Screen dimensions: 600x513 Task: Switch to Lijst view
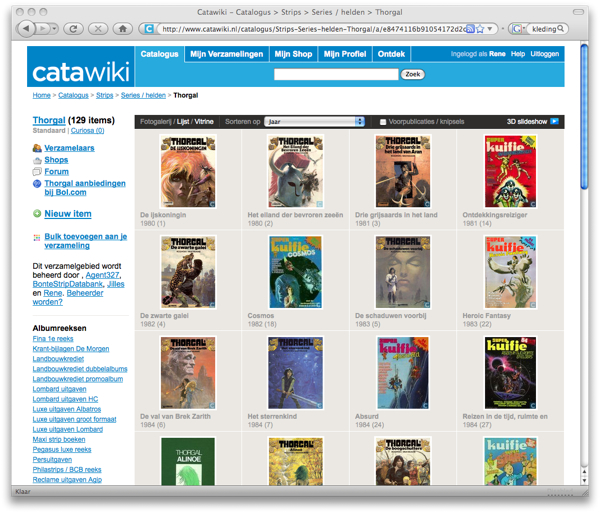[183, 122]
